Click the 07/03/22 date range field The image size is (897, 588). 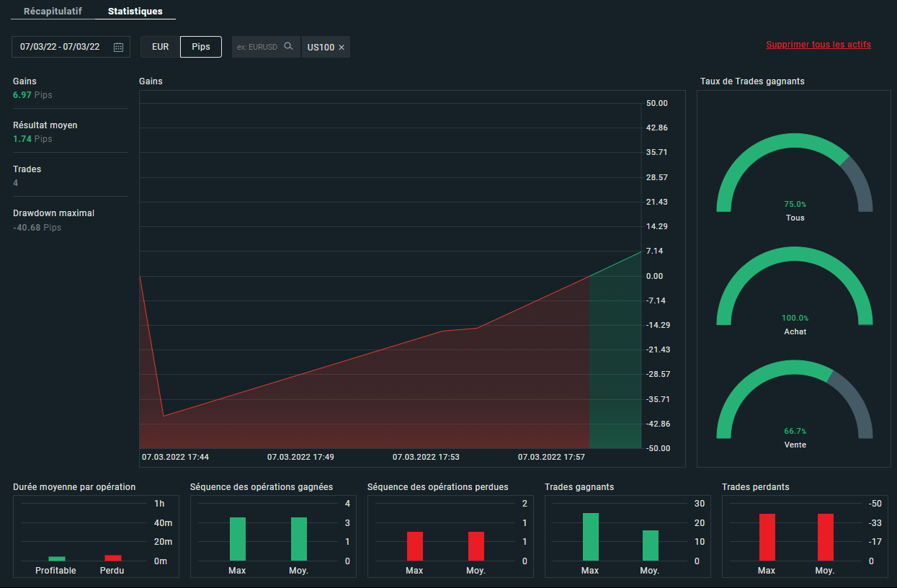tap(61, 47)
